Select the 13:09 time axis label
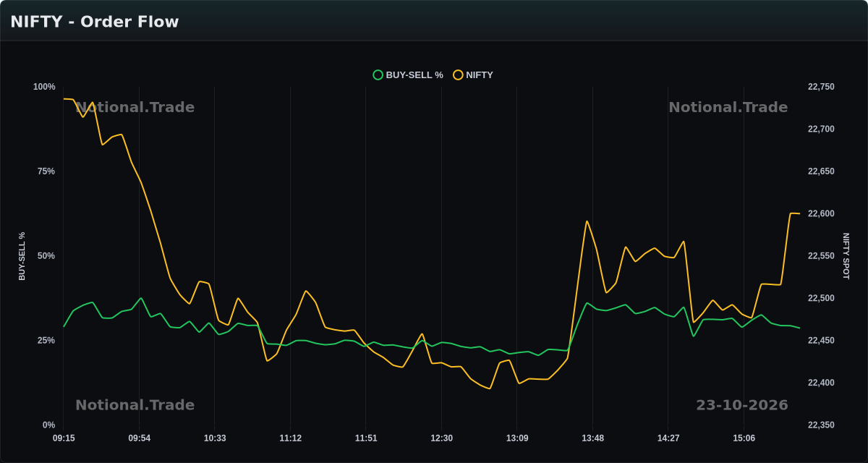Viewport: 868px width, 463px height. click(516, 438)
